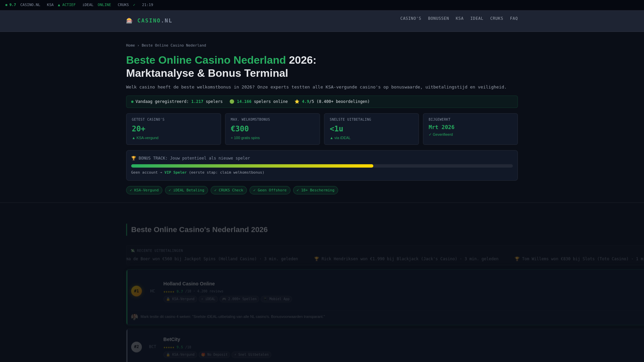Click the CRUKS checkmark in top ticker
The height and width of the screenshot is (362, 644).
point(134,5)
